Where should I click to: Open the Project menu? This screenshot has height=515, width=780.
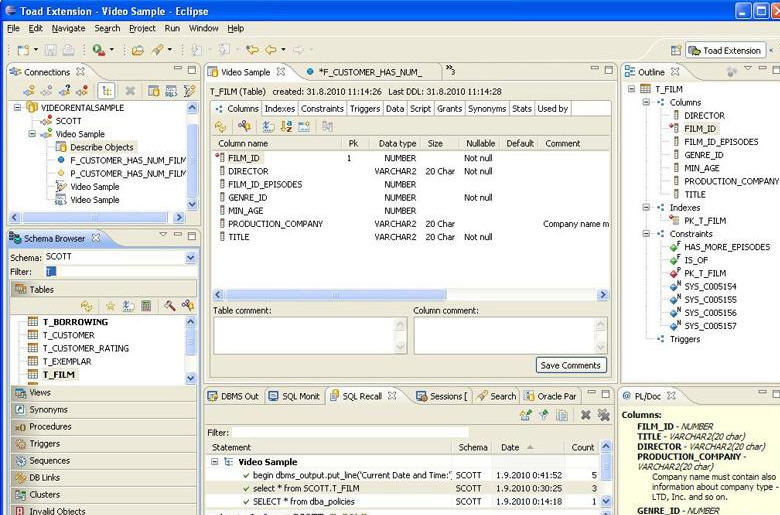coord(142,28)
